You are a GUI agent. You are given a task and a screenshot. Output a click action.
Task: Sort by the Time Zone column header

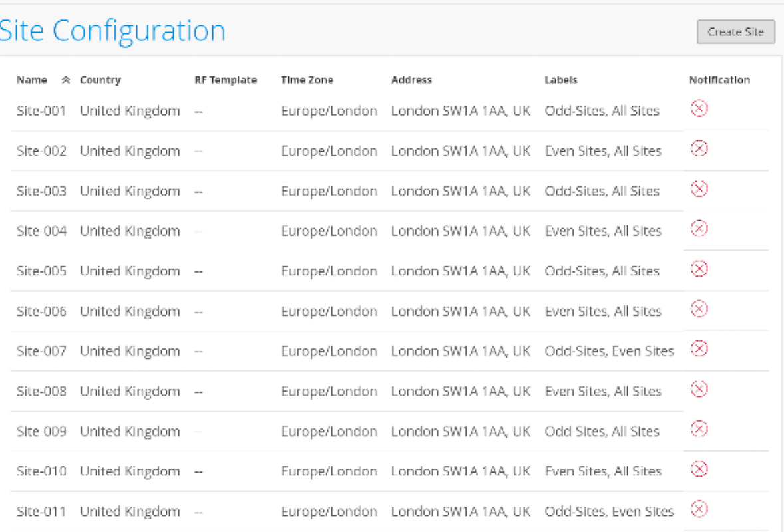coord(307,80)
